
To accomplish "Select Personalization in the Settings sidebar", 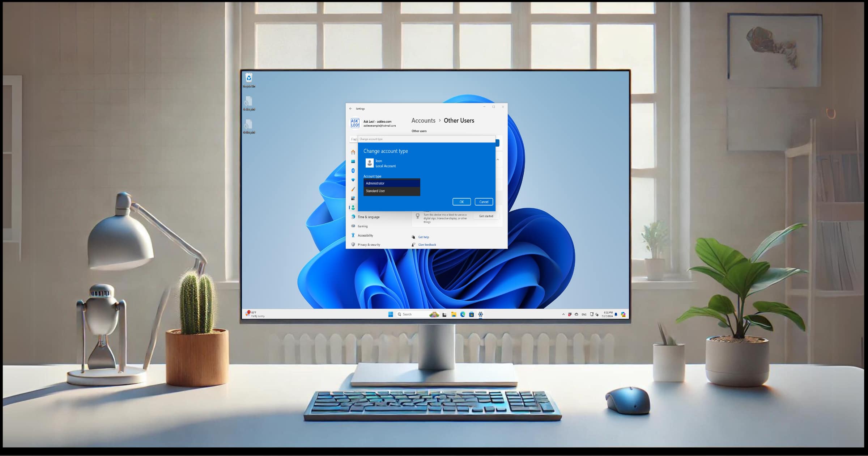I will [353, 189].
